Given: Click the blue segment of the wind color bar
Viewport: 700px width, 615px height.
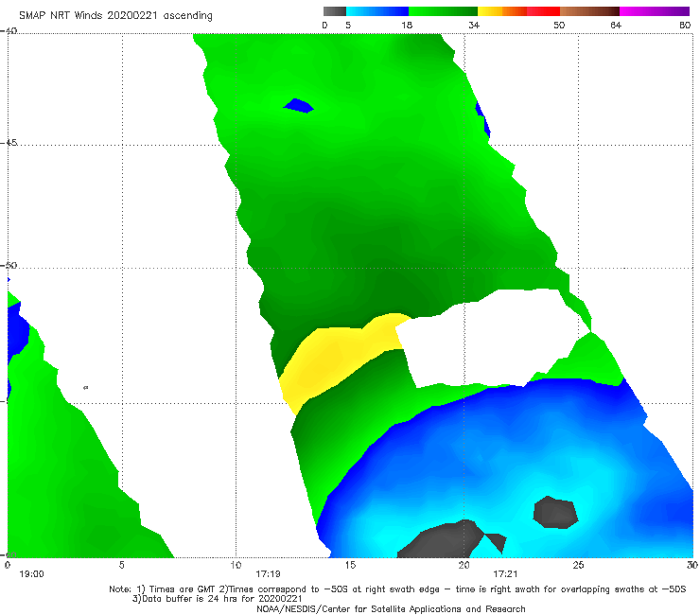Looking at the screenshot, I should point(377,11).
